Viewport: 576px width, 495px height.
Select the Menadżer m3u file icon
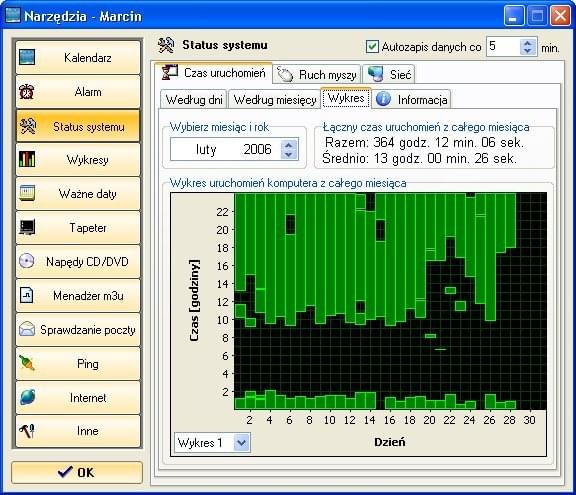pos(27,295)
